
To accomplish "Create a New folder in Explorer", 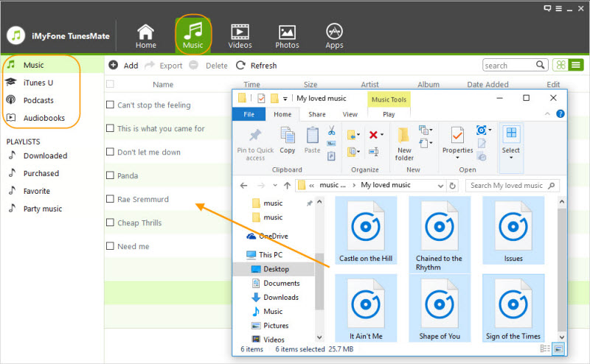I will point(404,144).
